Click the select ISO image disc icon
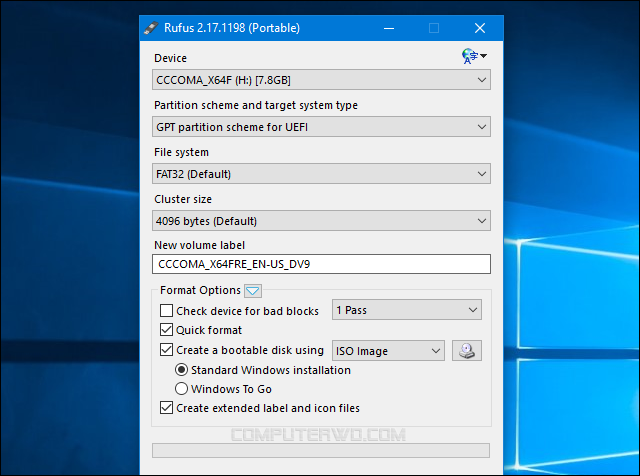The image size is (640, 476). tap(467, 351)
